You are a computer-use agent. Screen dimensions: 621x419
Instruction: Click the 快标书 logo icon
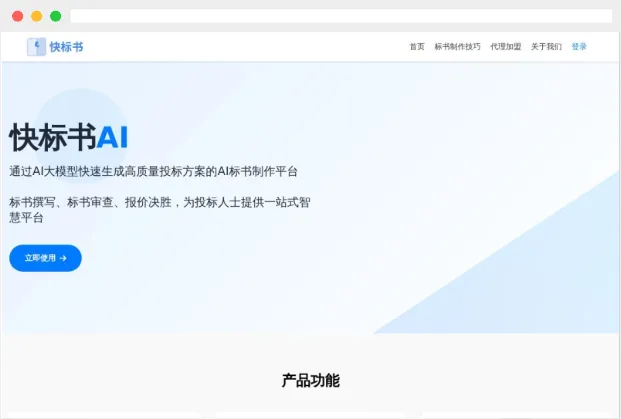pyautogui.click(x=36, y=47)
